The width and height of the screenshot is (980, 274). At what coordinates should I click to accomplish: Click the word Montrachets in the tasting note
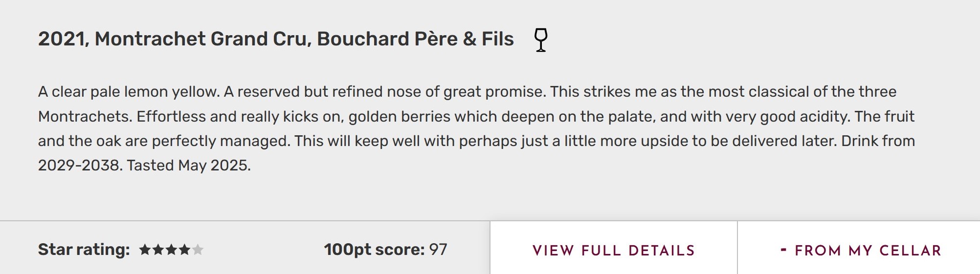click(x=85, y=117)
